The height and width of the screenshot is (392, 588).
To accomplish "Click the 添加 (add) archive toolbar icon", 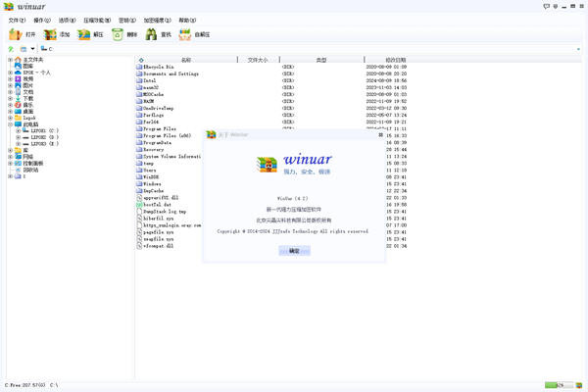I will [x=50, y=34].
